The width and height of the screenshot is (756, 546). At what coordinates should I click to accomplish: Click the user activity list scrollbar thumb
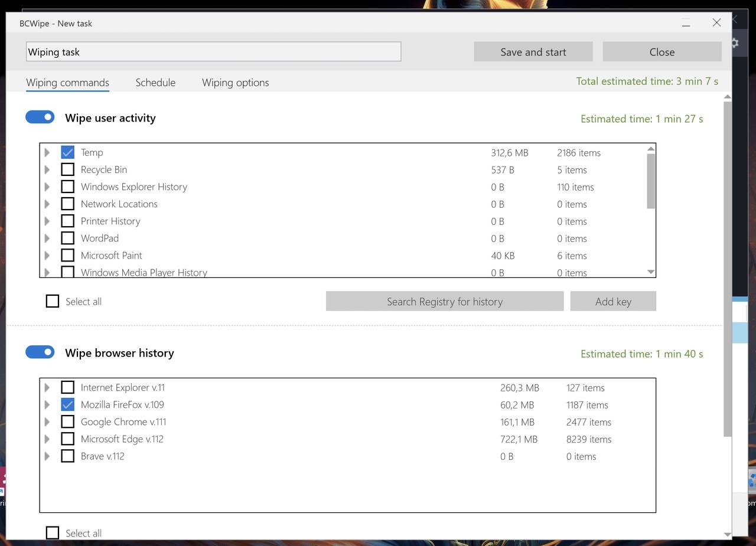(651, 181)
